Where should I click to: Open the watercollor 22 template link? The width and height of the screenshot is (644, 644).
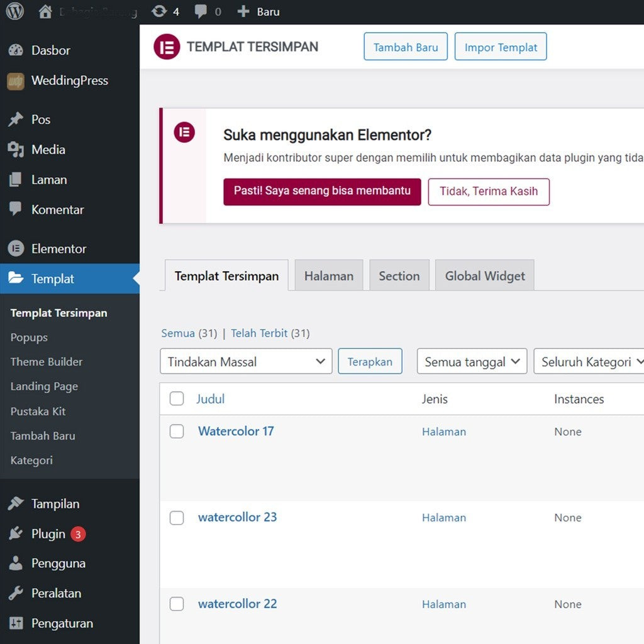pos(237,604)
